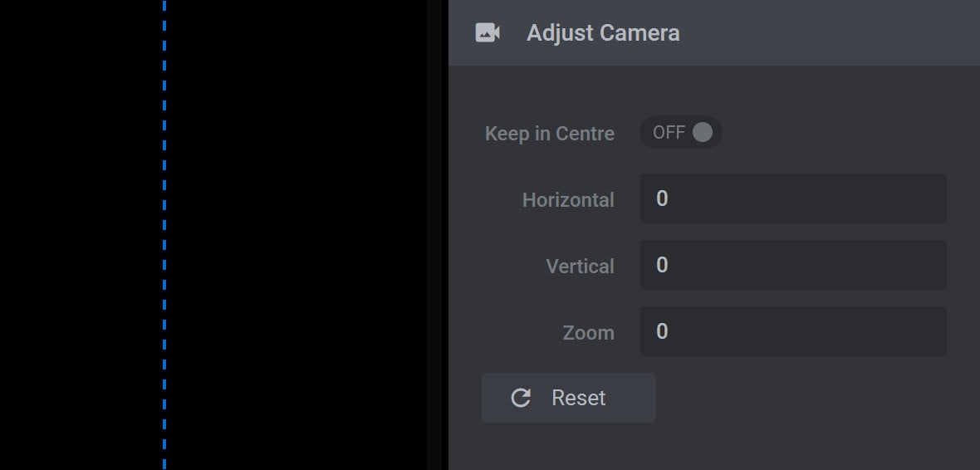Click the OFF text on the toggle
This screenshot has width=980, height=470.
(x=669, y=133)
